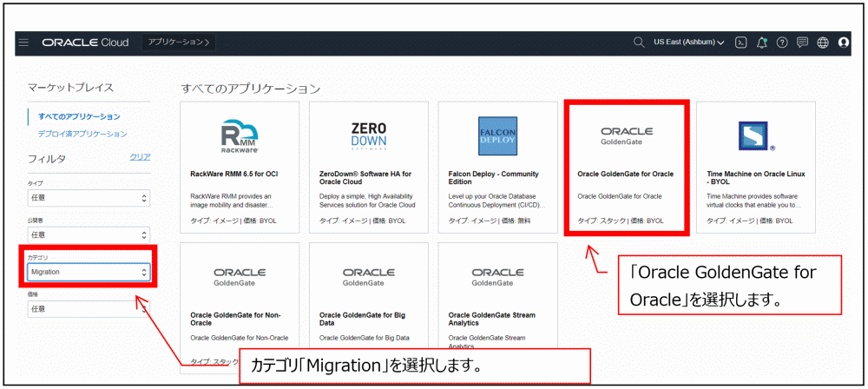Expand the アプリケーション breadcrumb menu

(x=178, y=43)
